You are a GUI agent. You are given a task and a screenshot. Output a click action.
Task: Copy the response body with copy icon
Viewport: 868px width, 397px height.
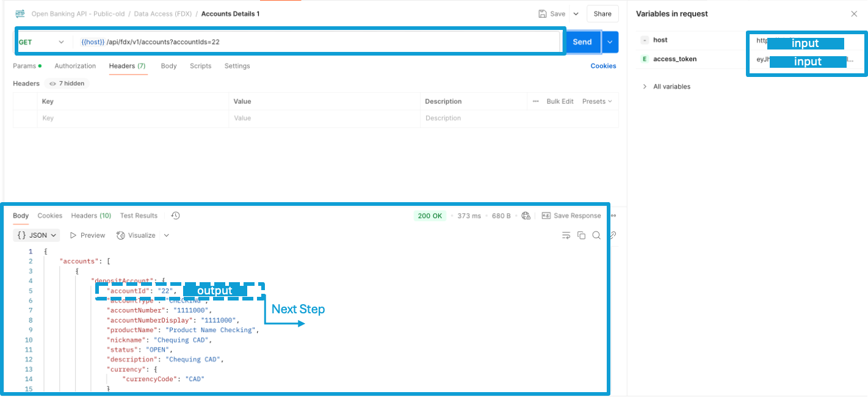581,235
